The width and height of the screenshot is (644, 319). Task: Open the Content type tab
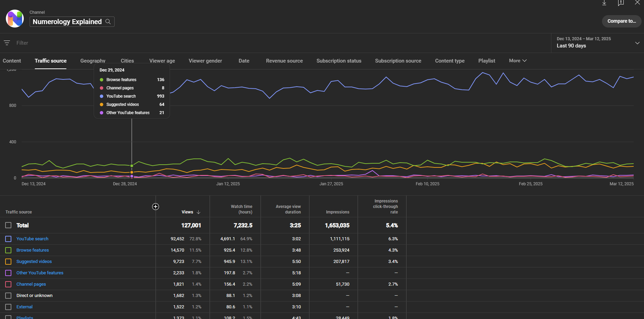pos(450,61)
